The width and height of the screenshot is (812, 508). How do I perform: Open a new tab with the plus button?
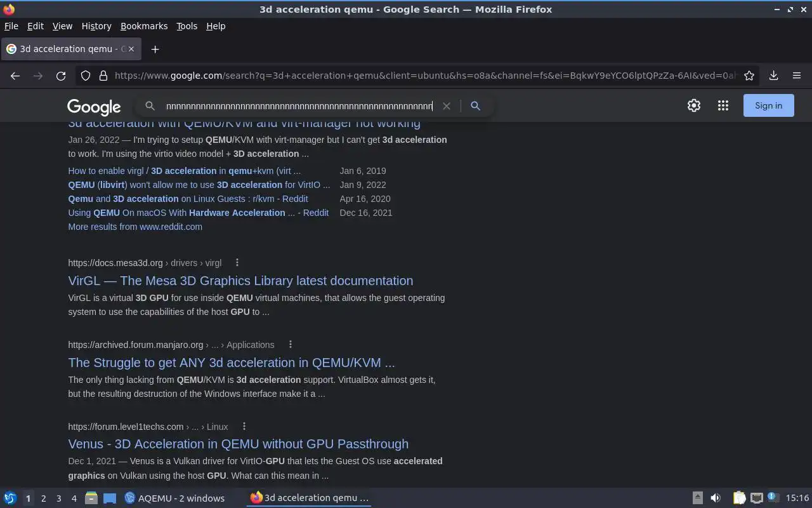pos(155,49)
